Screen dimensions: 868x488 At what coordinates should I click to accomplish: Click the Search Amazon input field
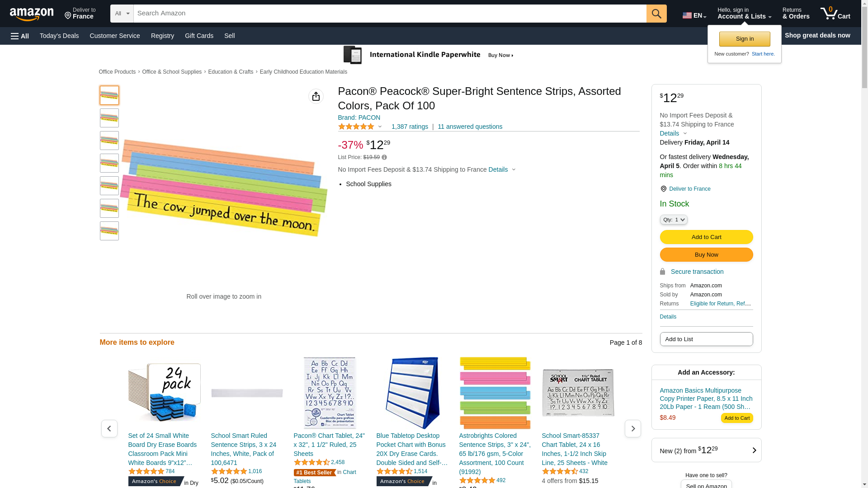coord(390,14)
